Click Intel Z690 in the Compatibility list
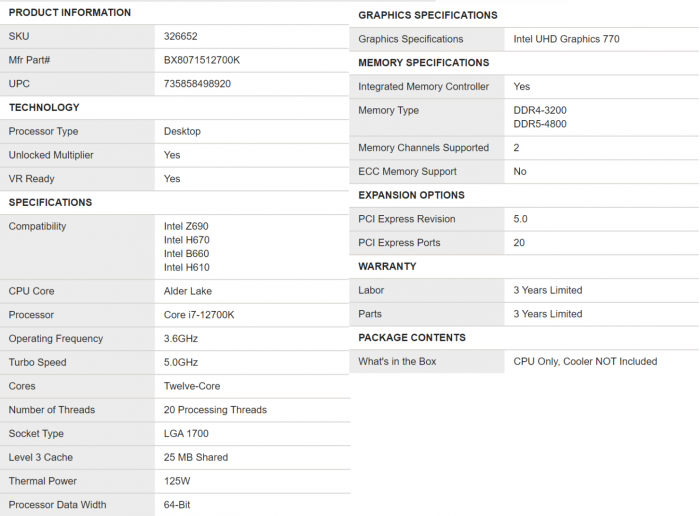The height and width of the screenshot is (516, 700). pos(186,226)
